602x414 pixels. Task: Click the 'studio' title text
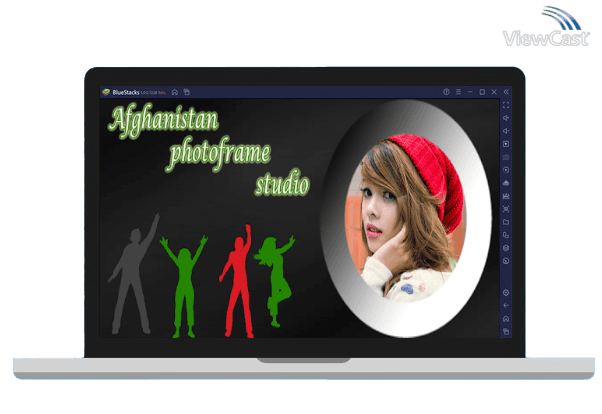[282, 184]
